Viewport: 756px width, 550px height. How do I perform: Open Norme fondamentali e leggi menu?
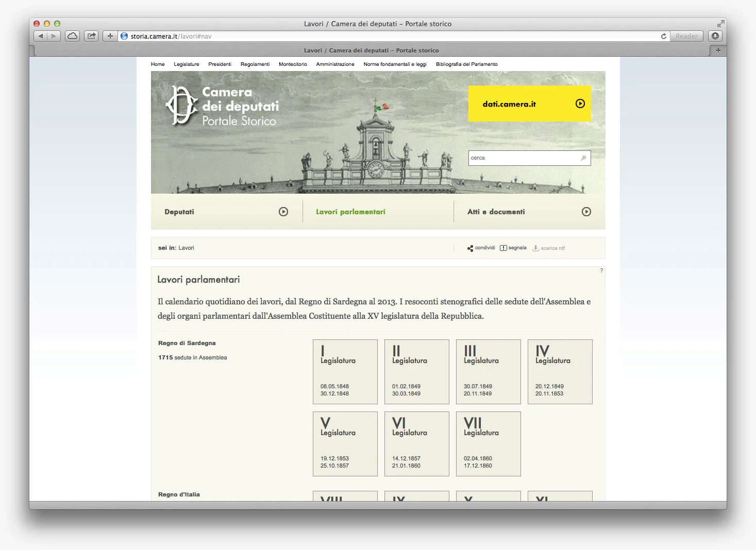coord(395,64)
